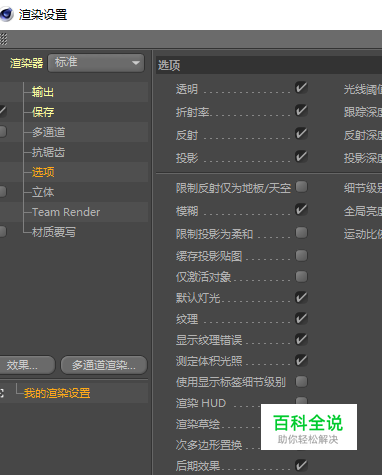Toggle the 材质覆写 enable checkbox
The image size is (382, 475).
(3, 232)
